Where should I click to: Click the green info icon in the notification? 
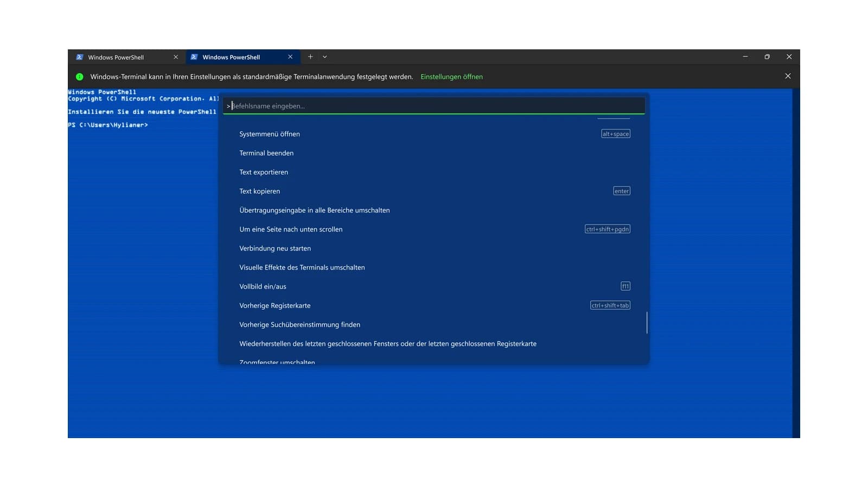tap(80, 77)
